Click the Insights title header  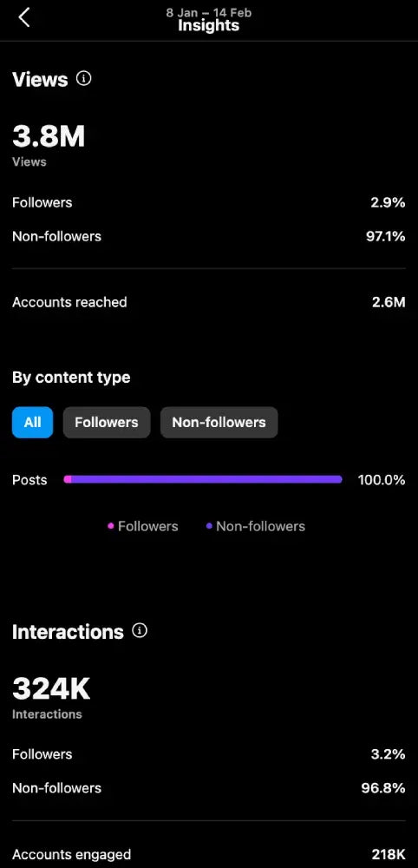209,25
